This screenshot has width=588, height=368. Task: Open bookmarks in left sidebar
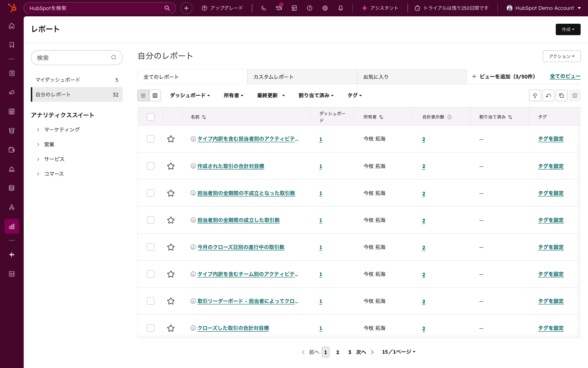click(x=12, y=45)
